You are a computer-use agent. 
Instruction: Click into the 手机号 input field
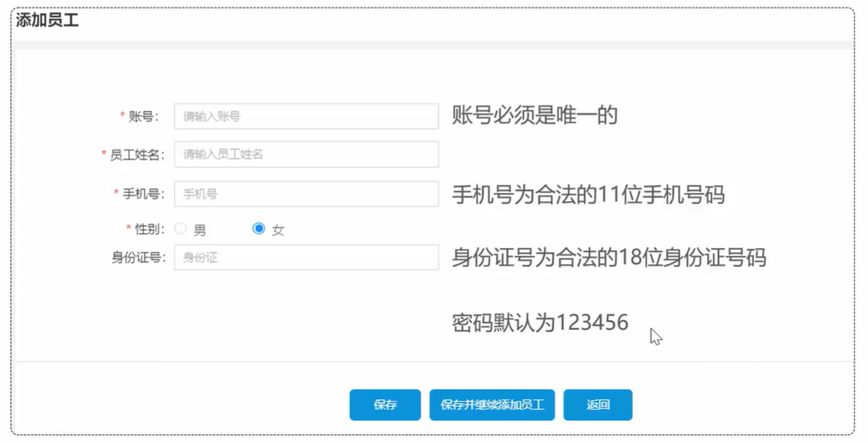(306, 194)
